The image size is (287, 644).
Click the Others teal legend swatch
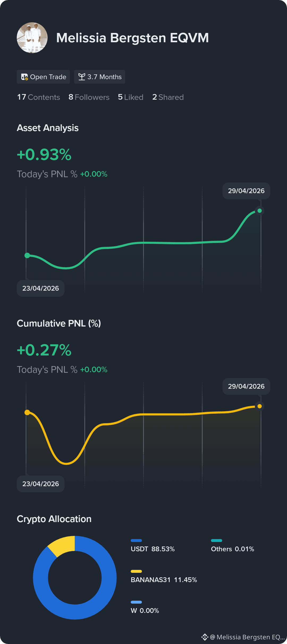pyautogui.click(x=217, y=540)
